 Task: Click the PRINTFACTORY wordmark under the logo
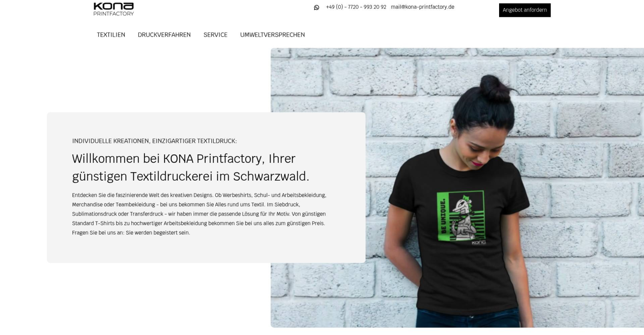tap(114, 14)
